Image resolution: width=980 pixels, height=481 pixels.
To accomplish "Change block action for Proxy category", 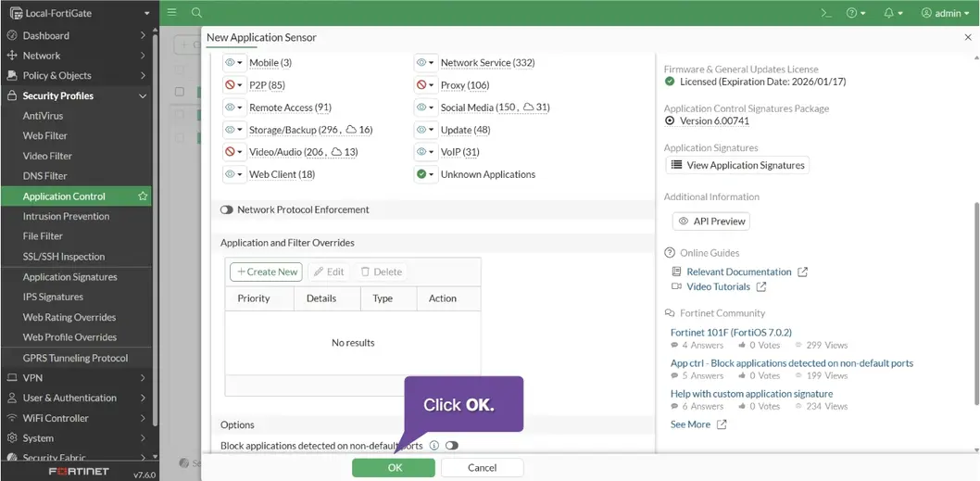I will 426,85.
